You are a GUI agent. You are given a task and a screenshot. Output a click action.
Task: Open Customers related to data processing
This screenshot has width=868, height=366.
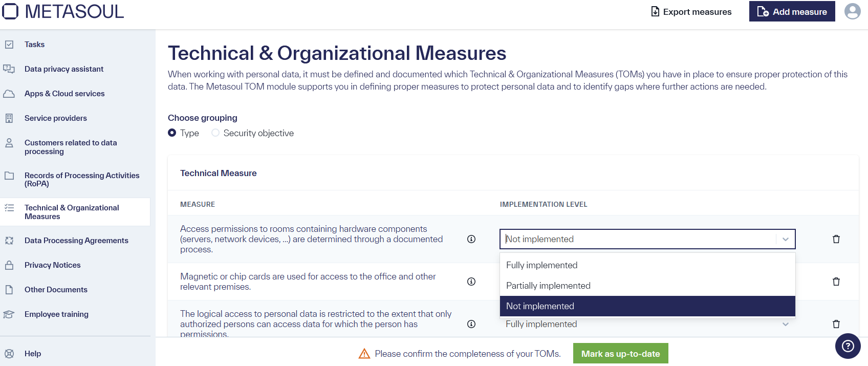[71, 147]
